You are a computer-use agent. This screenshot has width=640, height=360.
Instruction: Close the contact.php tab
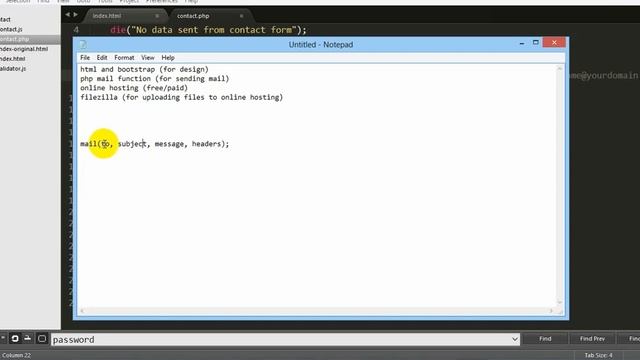242,16
